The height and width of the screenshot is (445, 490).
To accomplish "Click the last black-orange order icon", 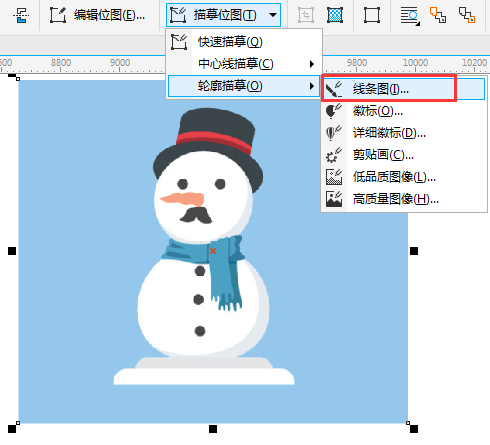I will pos(467,15).
